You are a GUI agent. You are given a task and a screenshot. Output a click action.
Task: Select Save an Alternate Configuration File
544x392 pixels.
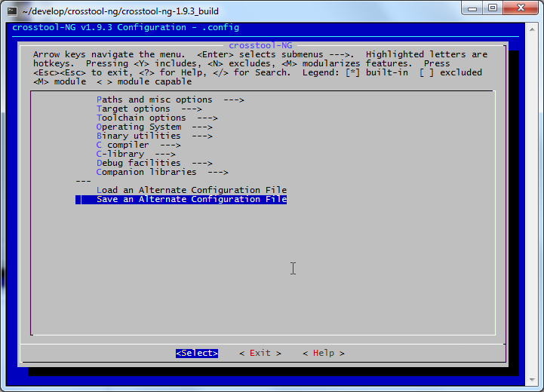point(181,199)
